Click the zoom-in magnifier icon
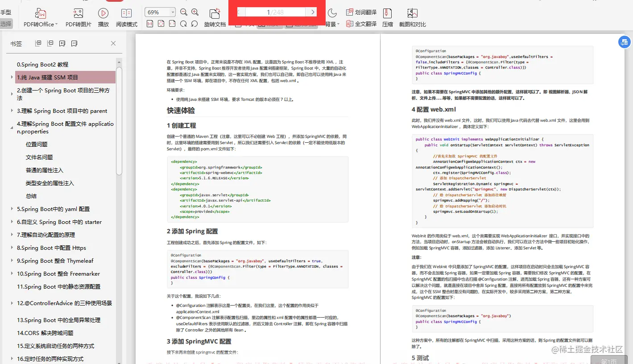Image resolution: width=633 pixels, height=364 pixels. coord(195,12)
